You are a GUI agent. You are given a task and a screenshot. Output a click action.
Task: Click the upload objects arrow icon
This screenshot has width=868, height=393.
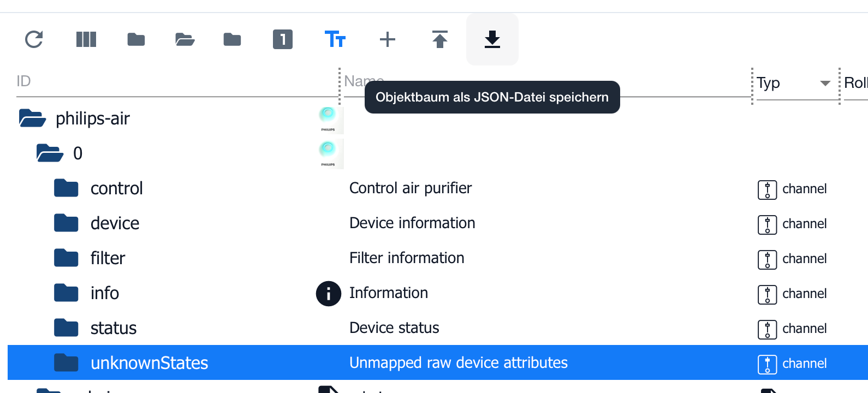click(x=440, y=39)
